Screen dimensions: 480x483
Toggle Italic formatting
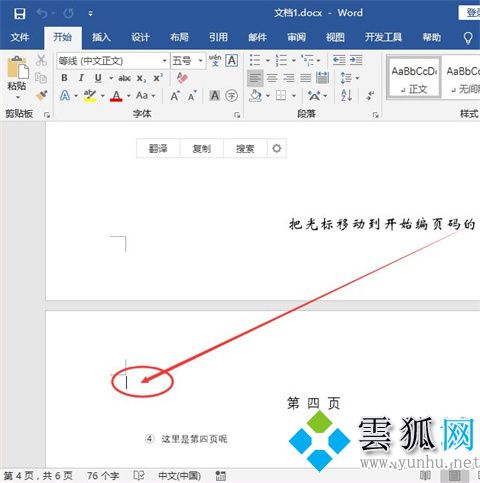[x=81, y=78]
